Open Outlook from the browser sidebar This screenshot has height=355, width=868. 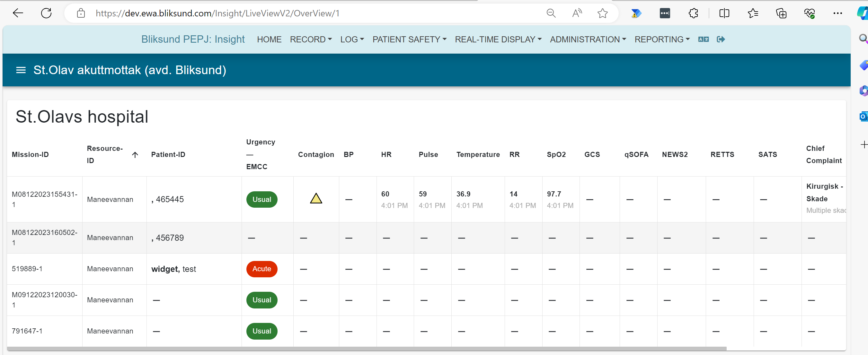tap(863, 117)
